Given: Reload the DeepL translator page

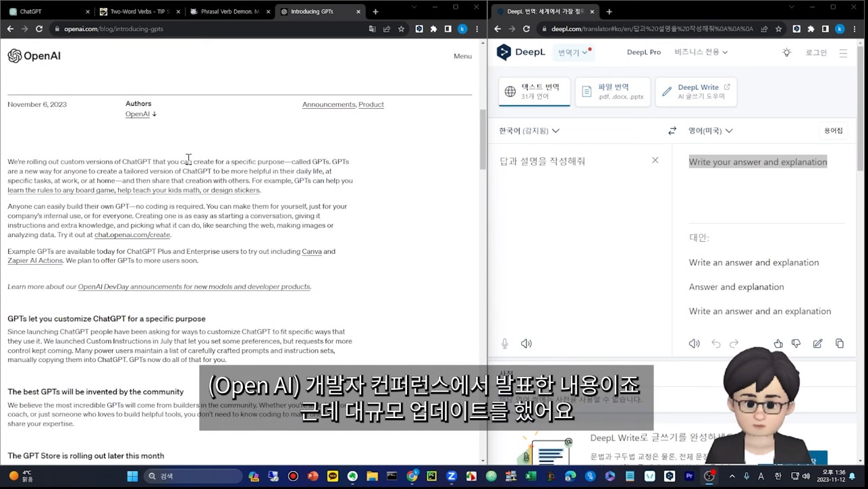Looking at the screenshot, I should click(526, 29).
